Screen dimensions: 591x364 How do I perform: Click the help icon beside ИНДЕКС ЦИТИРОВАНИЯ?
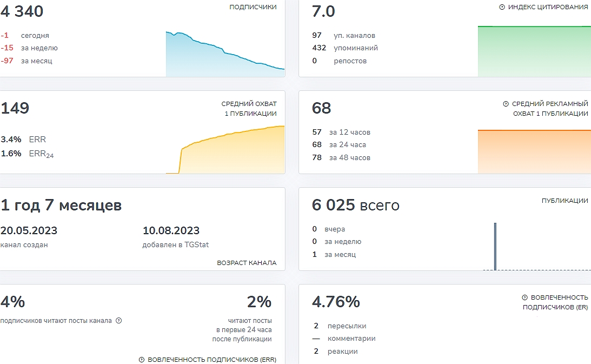(502, 7)
